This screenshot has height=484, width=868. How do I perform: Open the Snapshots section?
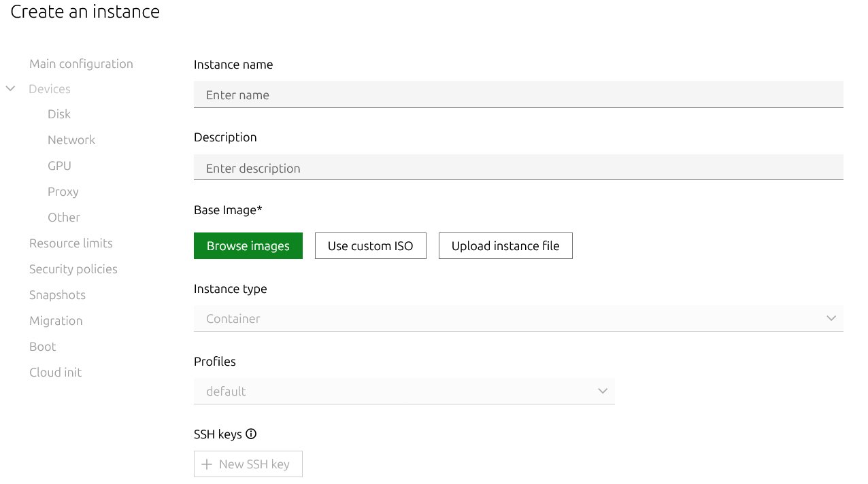[x=57, y=295]
